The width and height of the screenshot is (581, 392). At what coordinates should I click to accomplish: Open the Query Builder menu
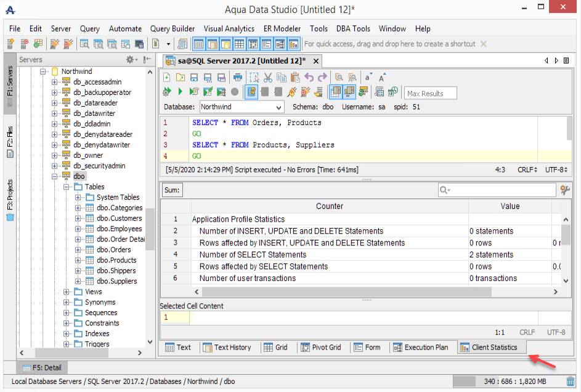coord(173,28)
